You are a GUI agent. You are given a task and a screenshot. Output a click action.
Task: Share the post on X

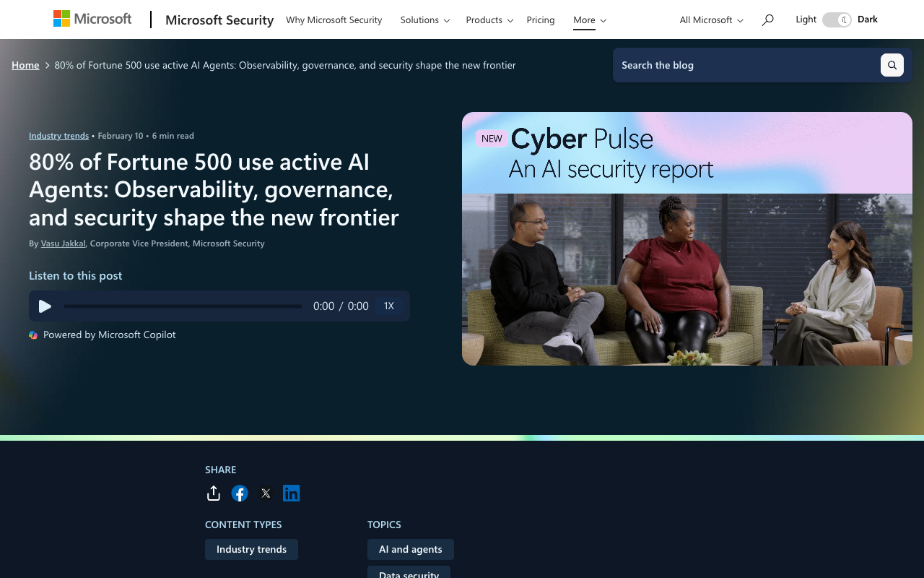(x=266, y=493)
